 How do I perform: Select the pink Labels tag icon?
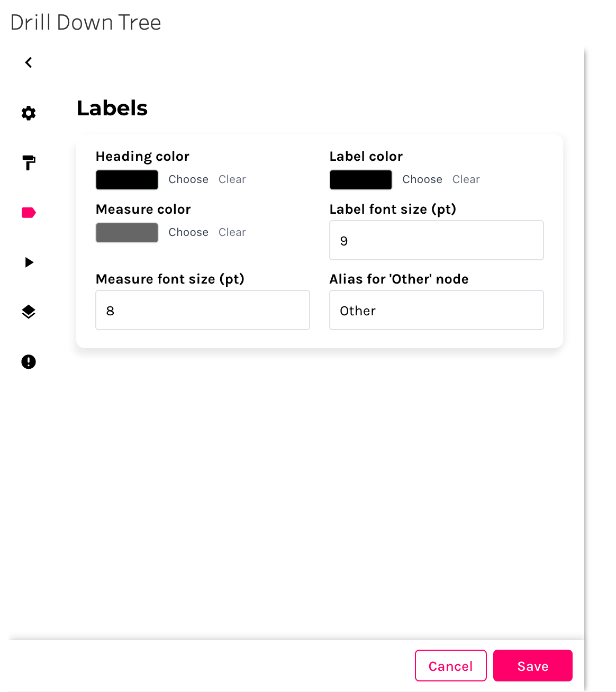pos(29,213)
